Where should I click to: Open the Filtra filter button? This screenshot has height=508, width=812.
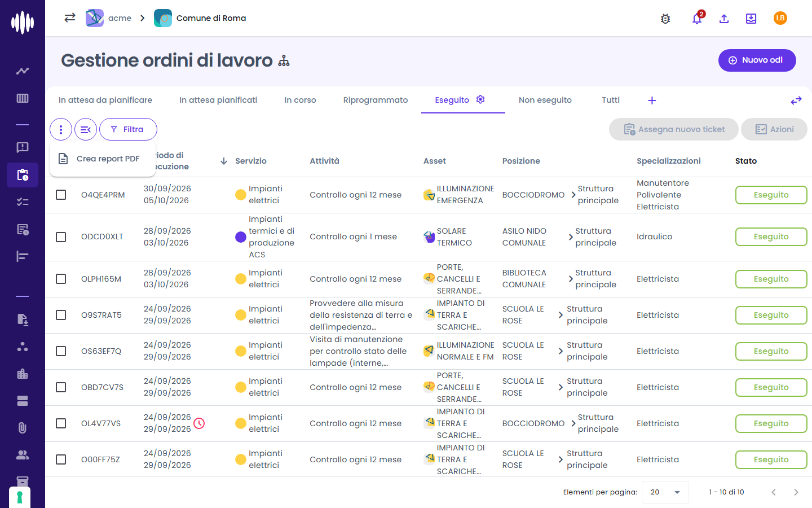pyautogui.click(x=128, y=129)
